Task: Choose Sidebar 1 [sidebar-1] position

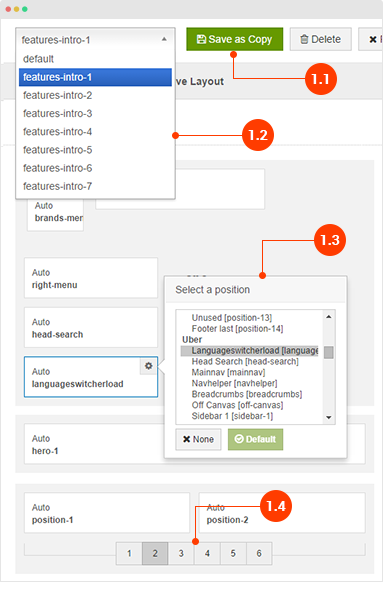Action: pos(232,416)
